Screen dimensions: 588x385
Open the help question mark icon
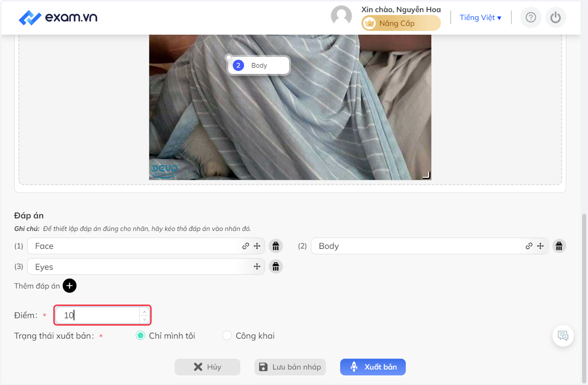[531, 18]
